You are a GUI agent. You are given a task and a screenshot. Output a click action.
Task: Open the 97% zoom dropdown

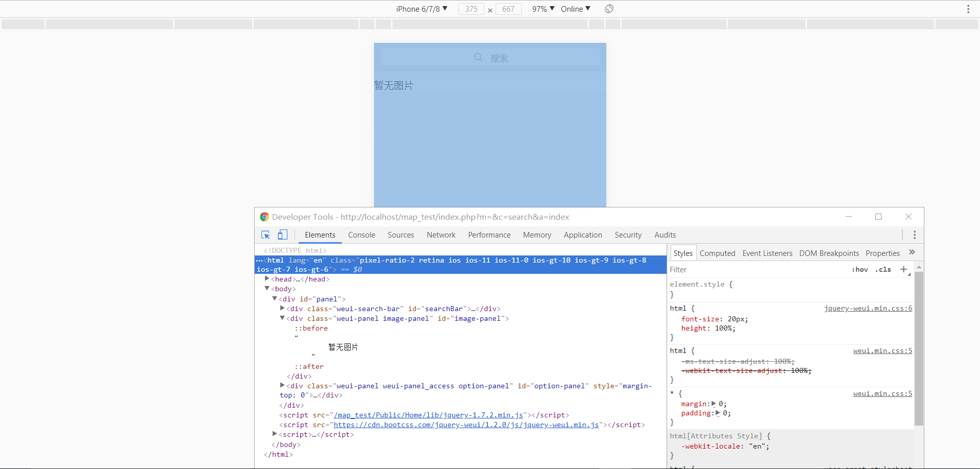(x=543, y=9)
